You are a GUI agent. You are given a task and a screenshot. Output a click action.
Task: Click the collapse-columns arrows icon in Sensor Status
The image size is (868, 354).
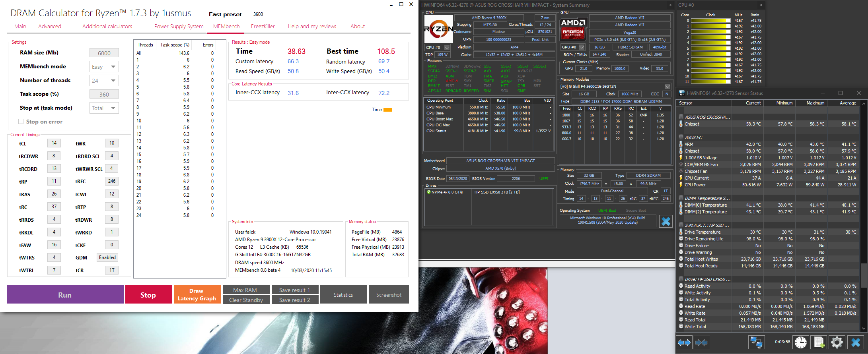coord(701,342)
